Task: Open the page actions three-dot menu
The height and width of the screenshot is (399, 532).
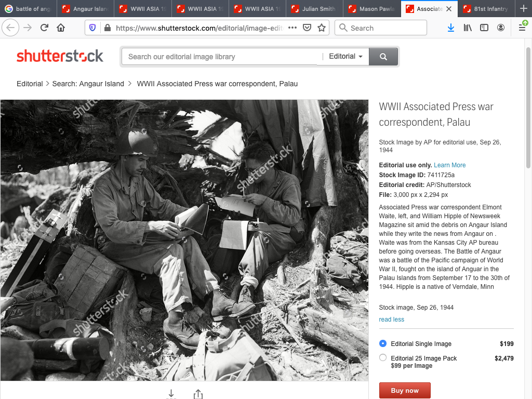Action: point(292,28)
